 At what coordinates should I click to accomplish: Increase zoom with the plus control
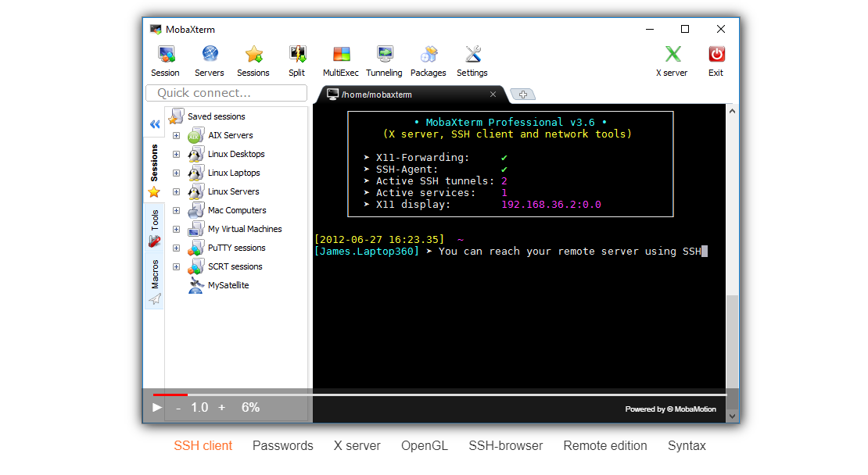click(221, 407)
